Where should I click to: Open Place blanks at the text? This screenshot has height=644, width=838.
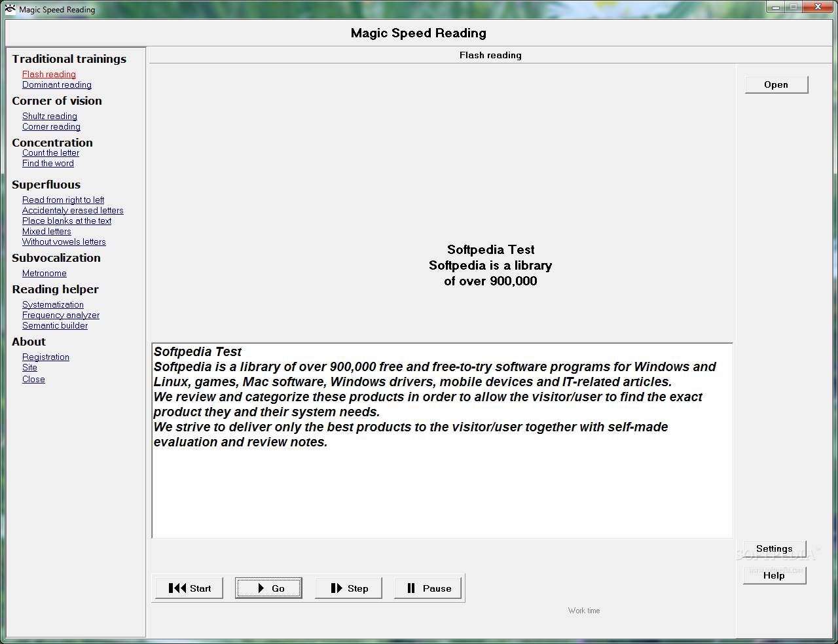pos(67,221)
